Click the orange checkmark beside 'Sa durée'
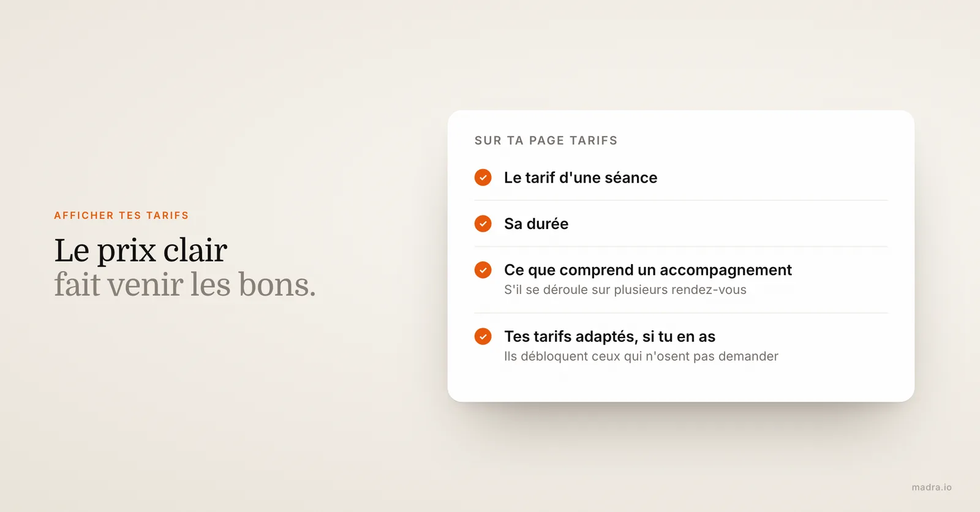Screen dimensions: 980x512 483,224
